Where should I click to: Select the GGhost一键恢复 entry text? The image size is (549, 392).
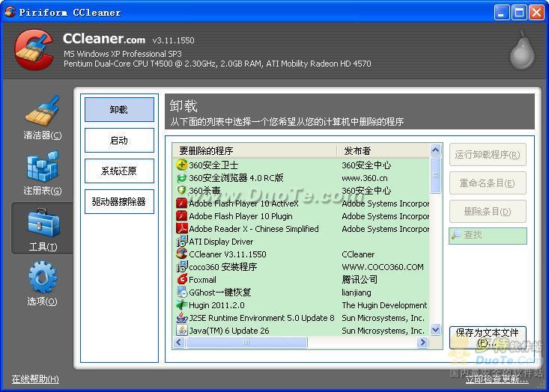tap(220, 293)
